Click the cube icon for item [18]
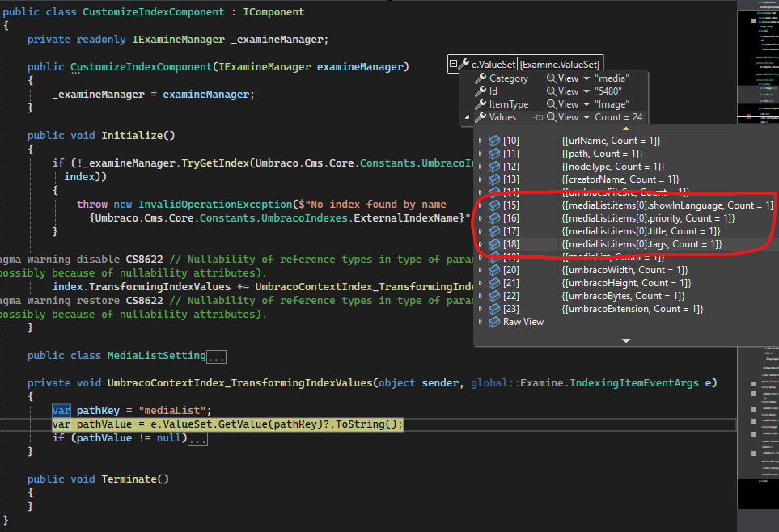 point(493,244)
